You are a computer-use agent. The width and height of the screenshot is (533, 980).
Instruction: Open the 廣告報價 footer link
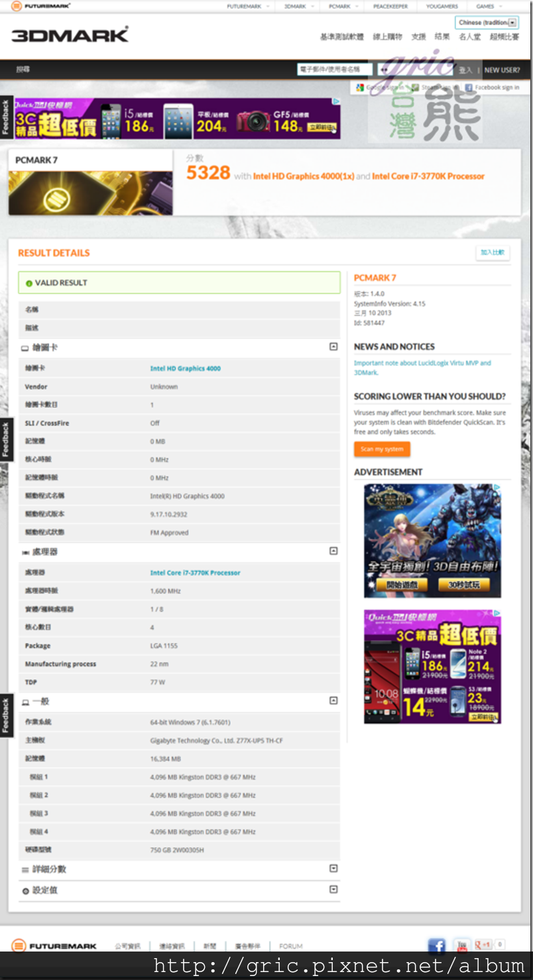tap(247, 946)
